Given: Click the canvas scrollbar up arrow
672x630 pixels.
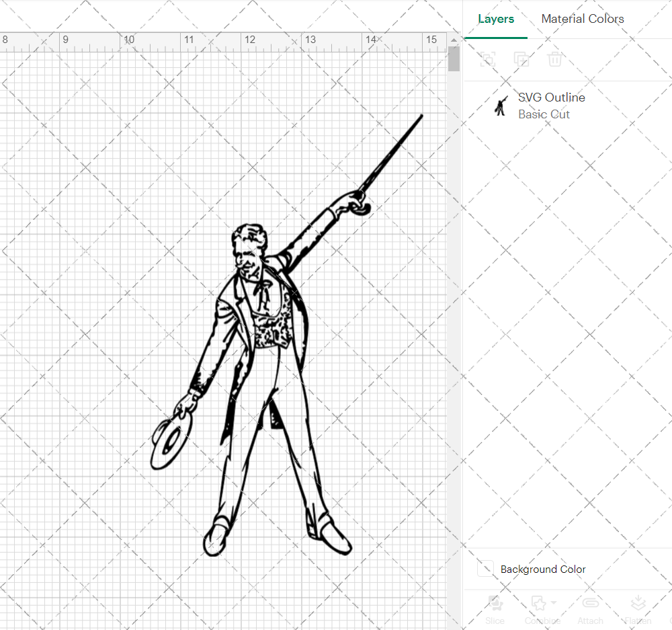Looking at the screenshot, I should 454,40.
